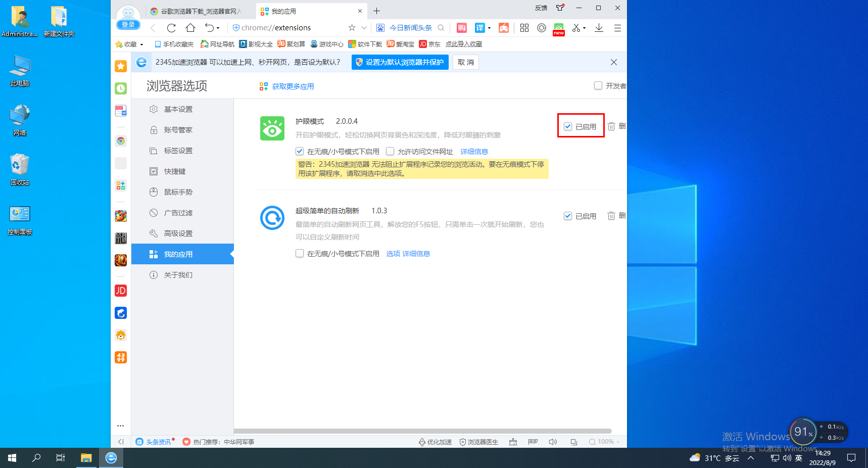868x468 pixels.
Task: Check 超级简单的自动刷新 在无痕/小号模式下启用 box
Action: click(300, 253)
